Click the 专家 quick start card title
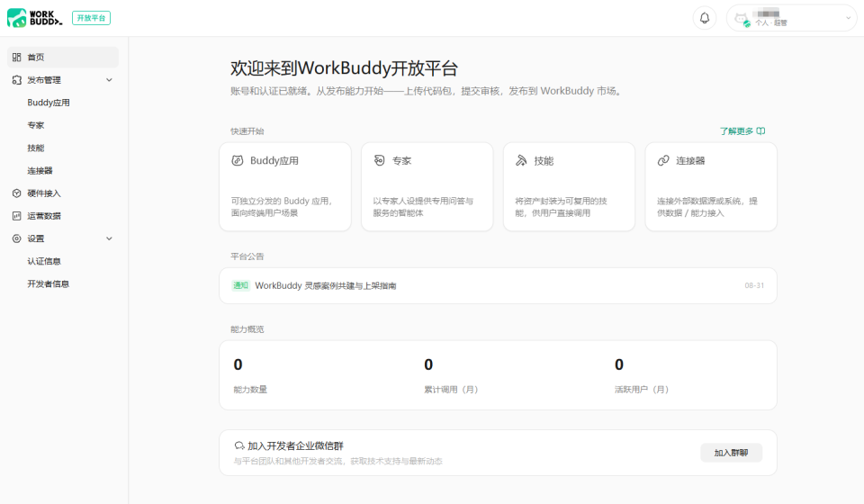864x504 pixels. 401,161
